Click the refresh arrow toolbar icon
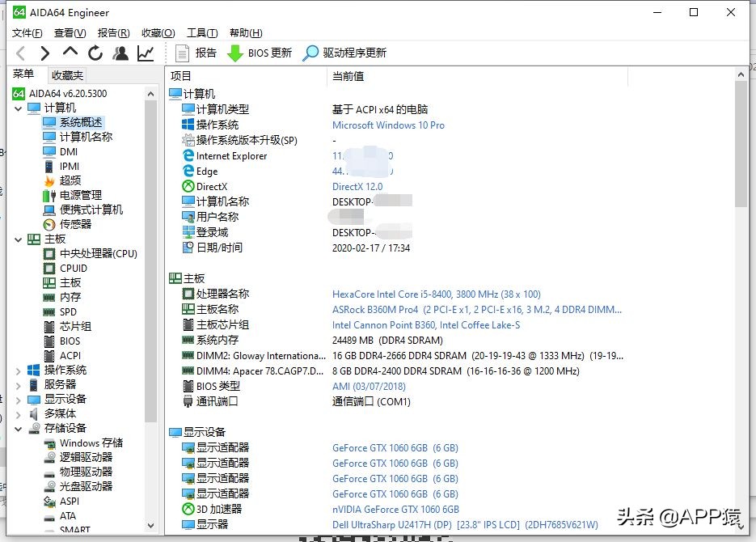 pyautogui.click(x=95, y=54)
